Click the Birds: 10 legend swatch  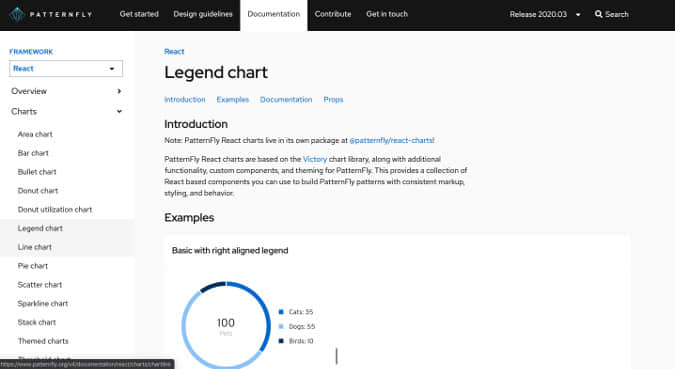click(x=281, y=341)
